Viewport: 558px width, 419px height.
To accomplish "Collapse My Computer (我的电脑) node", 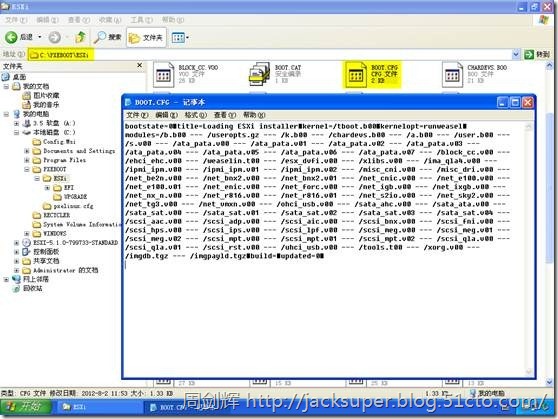I will pos(6,114).
